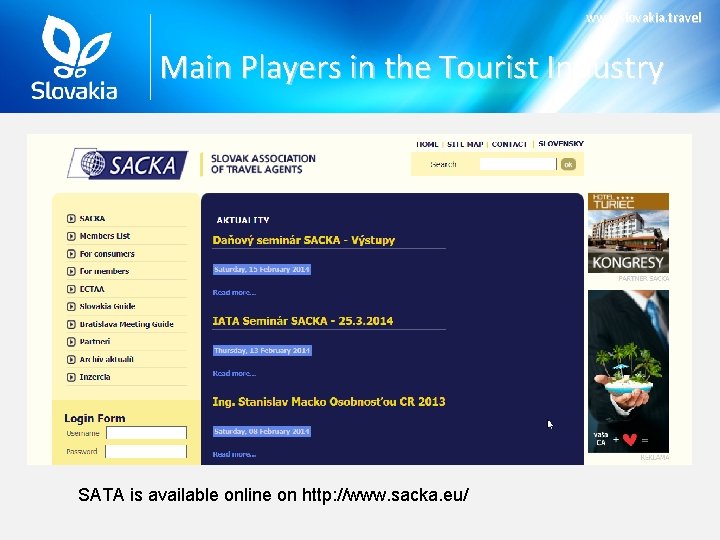Open article Ing. Stanislav Macko Osobnosťou CR 2013

[329, 402]
